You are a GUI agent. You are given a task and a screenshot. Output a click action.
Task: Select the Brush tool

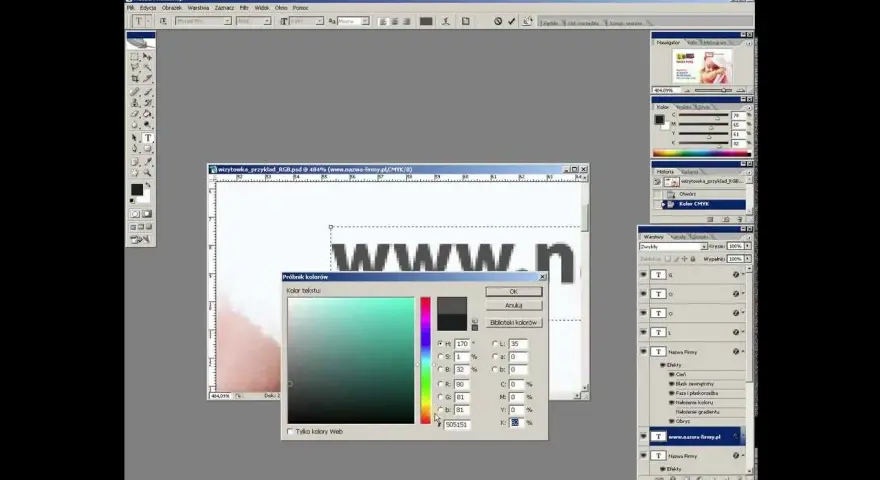147,92
